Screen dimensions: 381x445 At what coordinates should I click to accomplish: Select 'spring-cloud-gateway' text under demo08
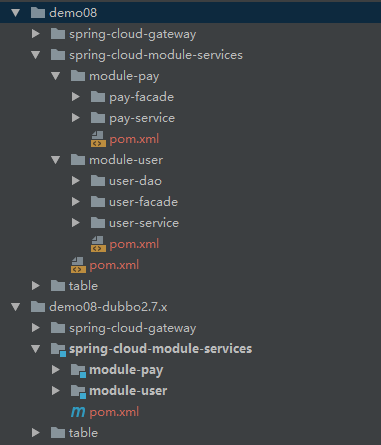133,35
